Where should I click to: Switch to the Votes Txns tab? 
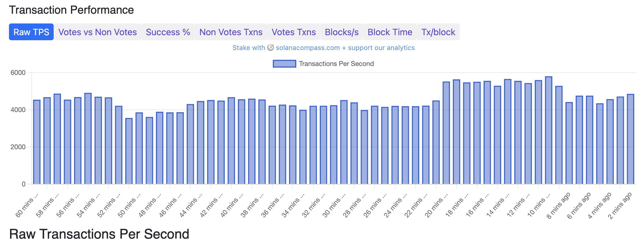coord(294,32)
